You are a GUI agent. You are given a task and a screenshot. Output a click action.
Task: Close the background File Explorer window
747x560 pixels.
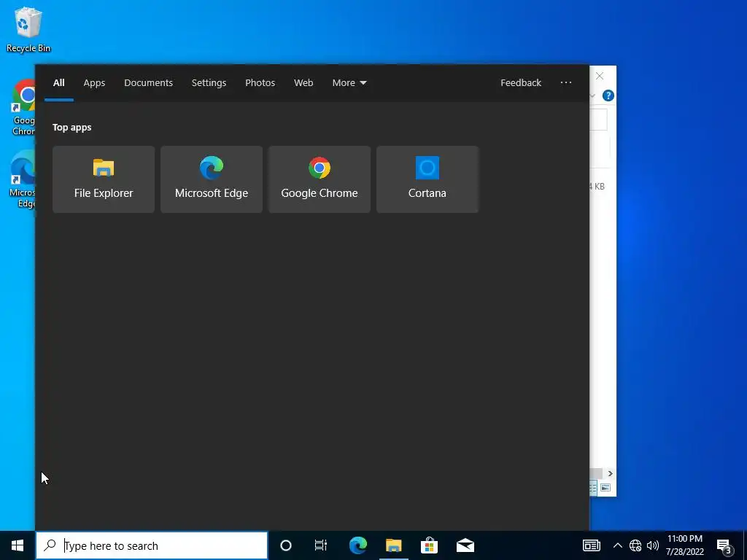click(600, 76)
